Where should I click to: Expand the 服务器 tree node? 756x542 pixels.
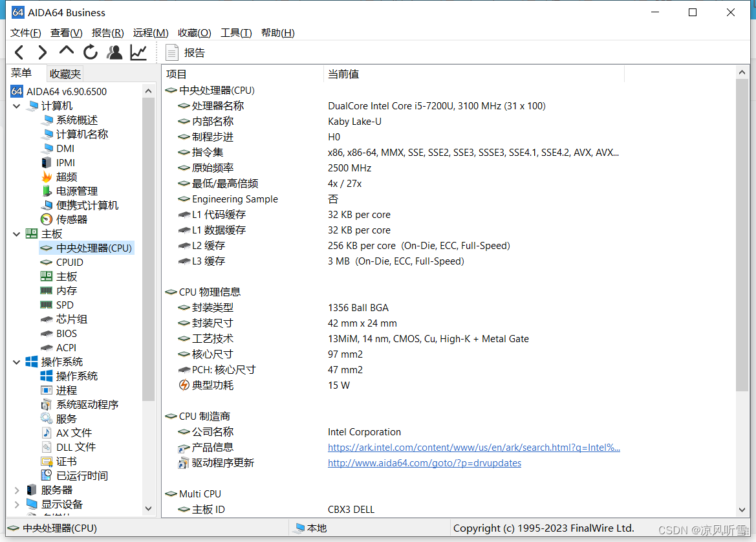coord(16,490)
